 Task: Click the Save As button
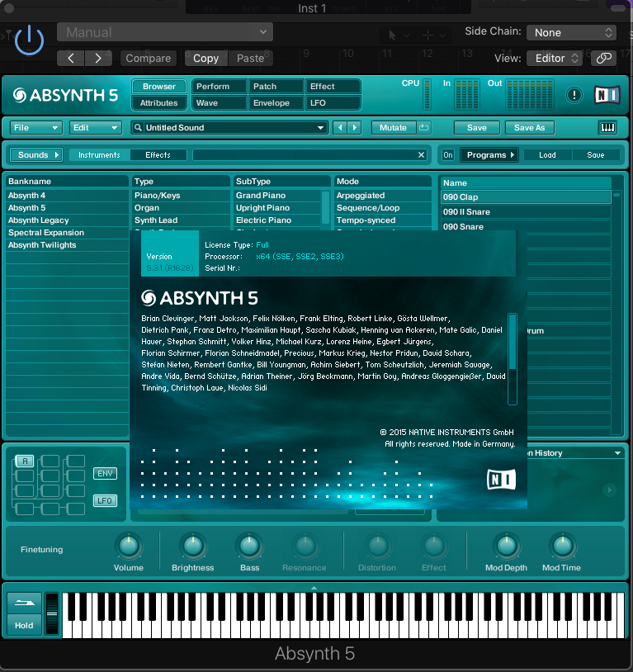pos(529,128)
